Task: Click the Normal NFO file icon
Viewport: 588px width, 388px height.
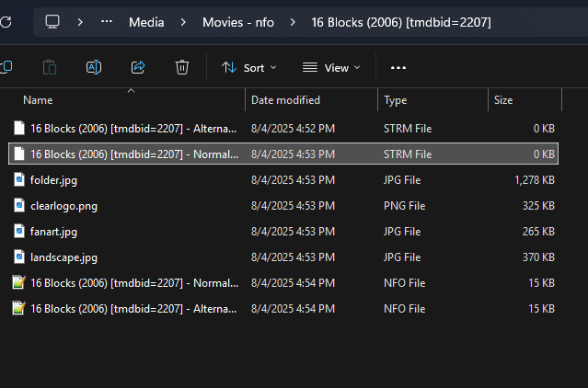Action: click(18, 283)
